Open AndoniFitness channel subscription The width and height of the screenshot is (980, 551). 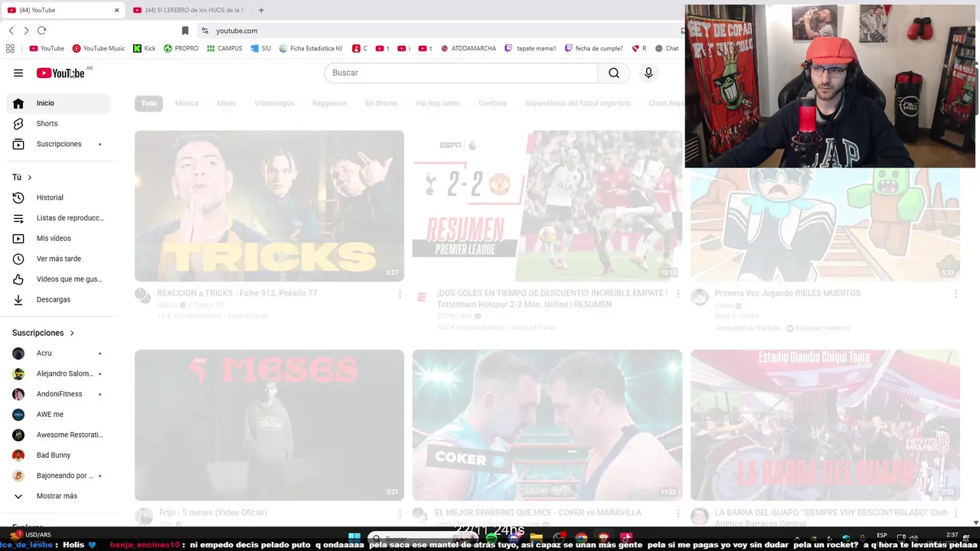58,394
